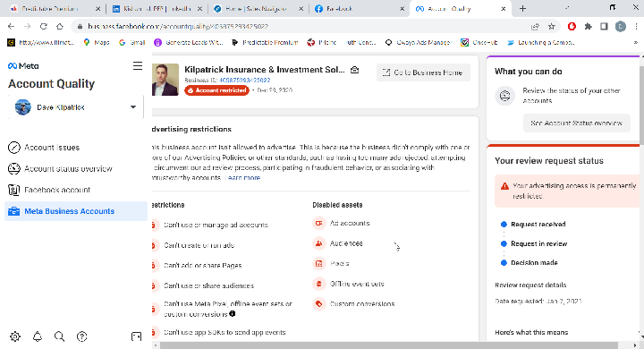Go back with the browser back arrow

click(11, 26)
